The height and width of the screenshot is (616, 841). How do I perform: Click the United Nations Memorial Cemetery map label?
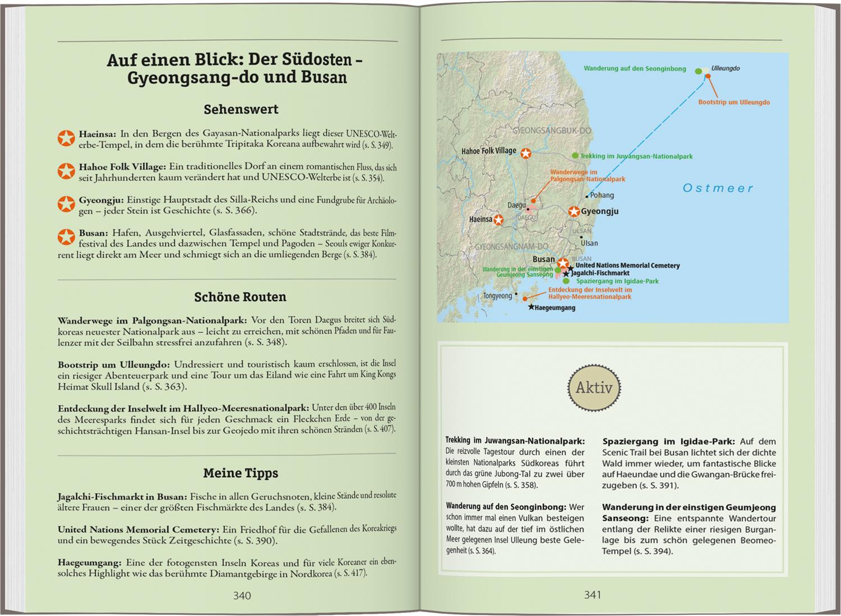[x=627, y=265]
